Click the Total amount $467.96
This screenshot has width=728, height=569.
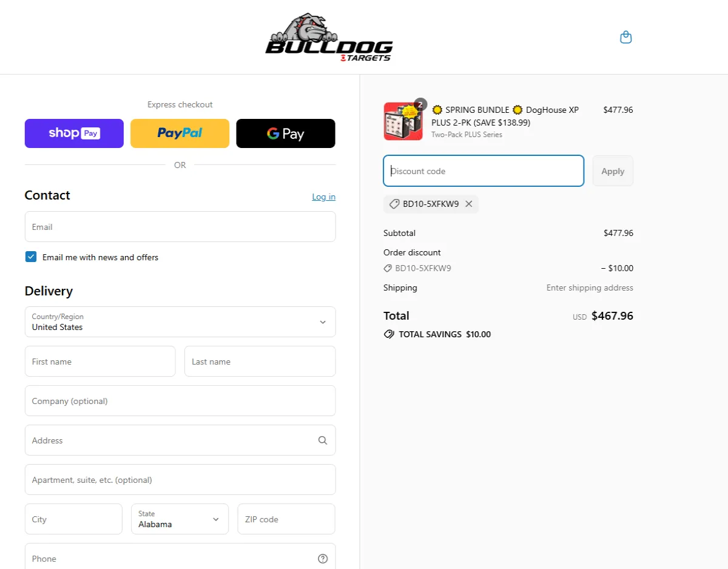pos(612,315)
